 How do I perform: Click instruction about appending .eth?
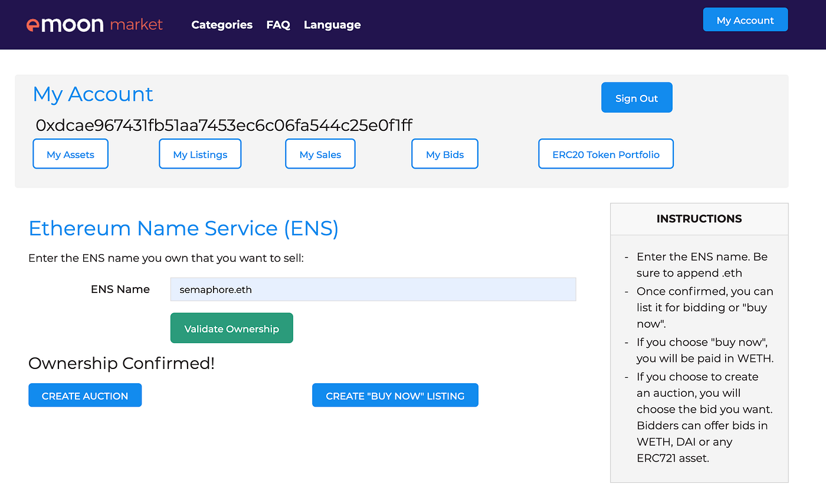(702, 265)
